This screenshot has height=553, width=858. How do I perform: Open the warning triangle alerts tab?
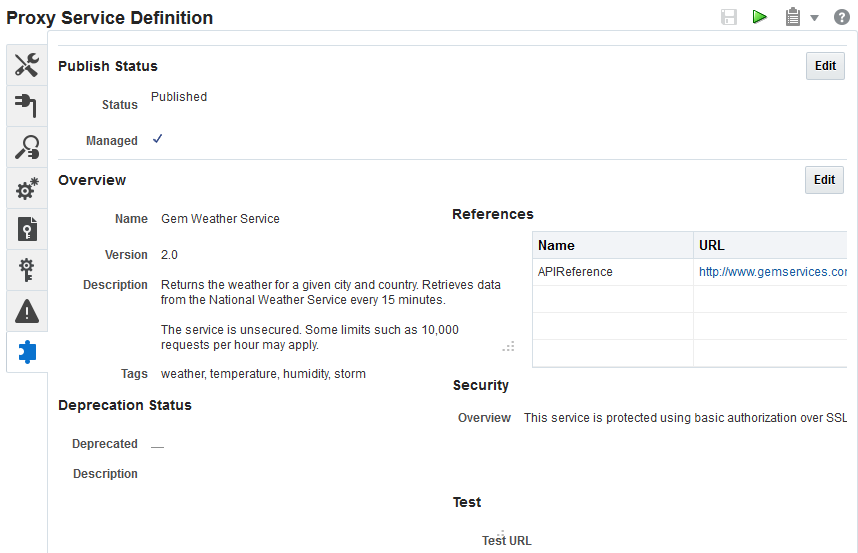[x=27, y=311]
